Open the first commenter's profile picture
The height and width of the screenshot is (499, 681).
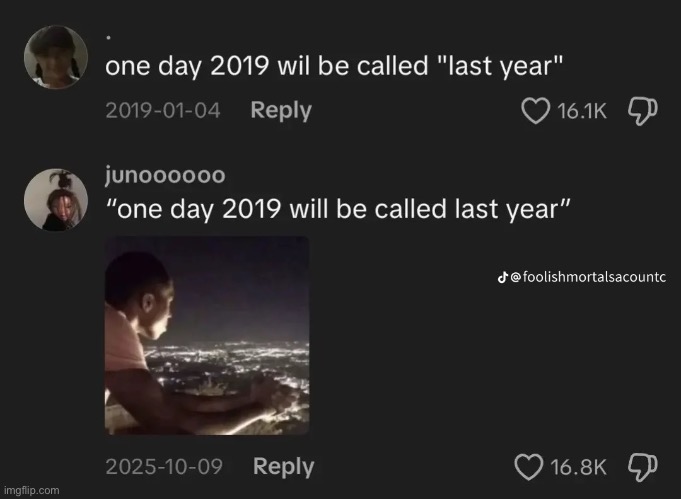click(52, 56)
